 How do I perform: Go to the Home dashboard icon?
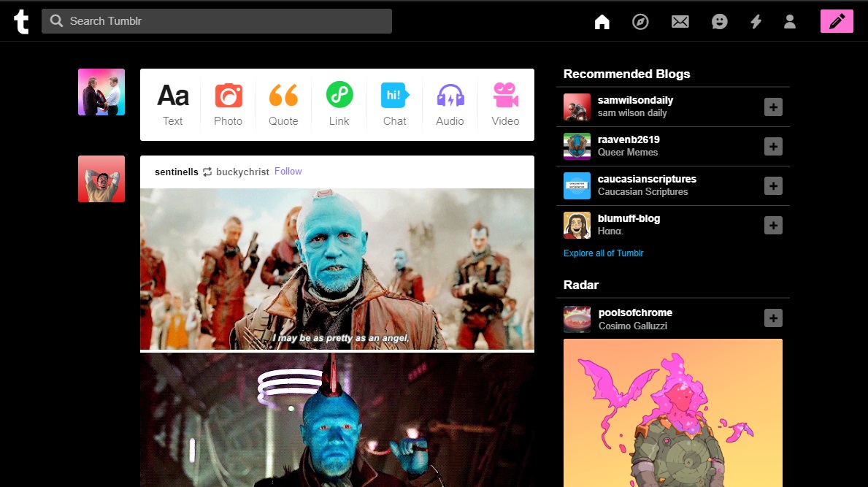coord(602,22)
